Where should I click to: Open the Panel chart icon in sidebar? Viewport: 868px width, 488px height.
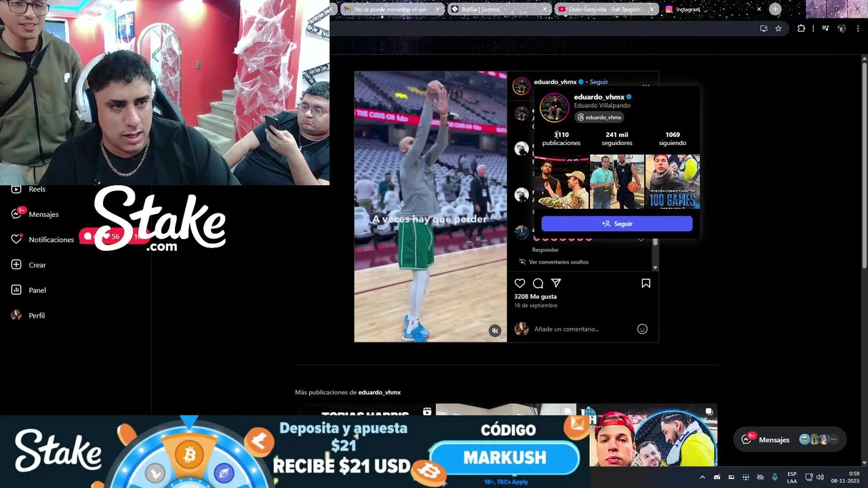point(16,290)
